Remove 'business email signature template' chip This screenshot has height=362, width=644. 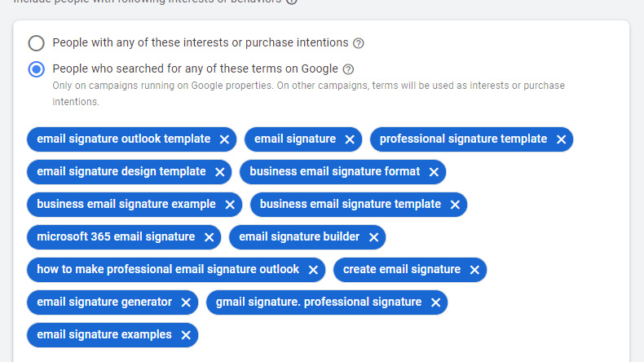[455, 205]
